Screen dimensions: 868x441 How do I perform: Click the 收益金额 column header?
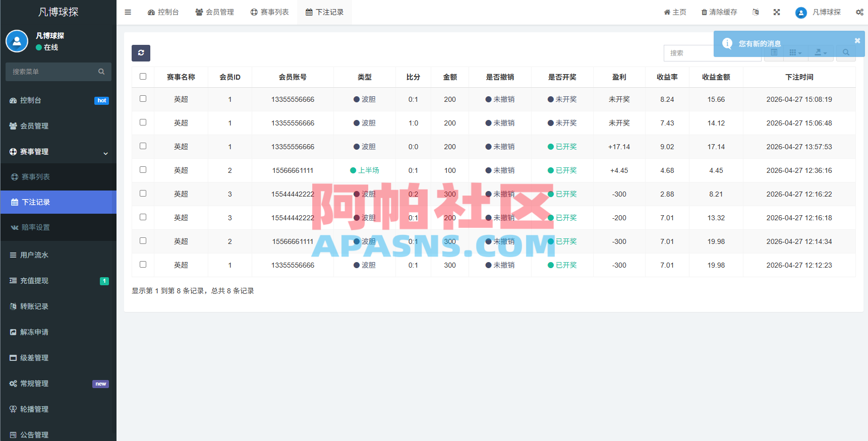(x=716, y=77)
